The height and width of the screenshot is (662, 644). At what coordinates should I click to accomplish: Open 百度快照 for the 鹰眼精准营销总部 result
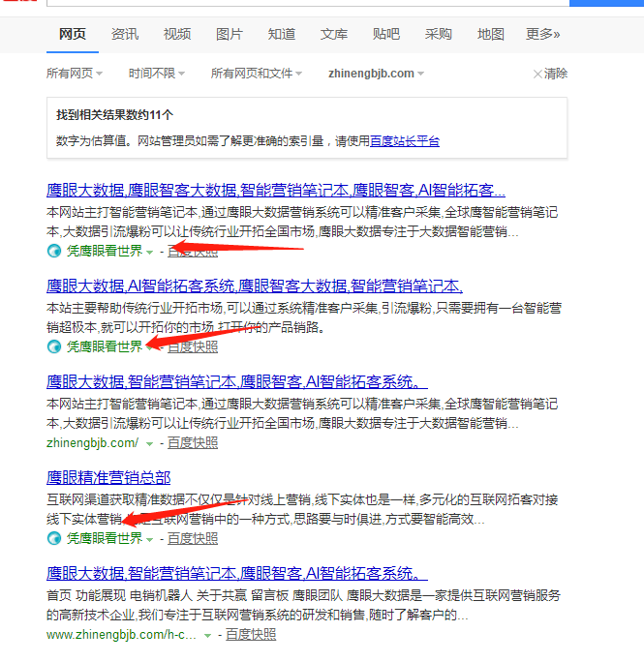pyautogui.click(x=193, y=538)
